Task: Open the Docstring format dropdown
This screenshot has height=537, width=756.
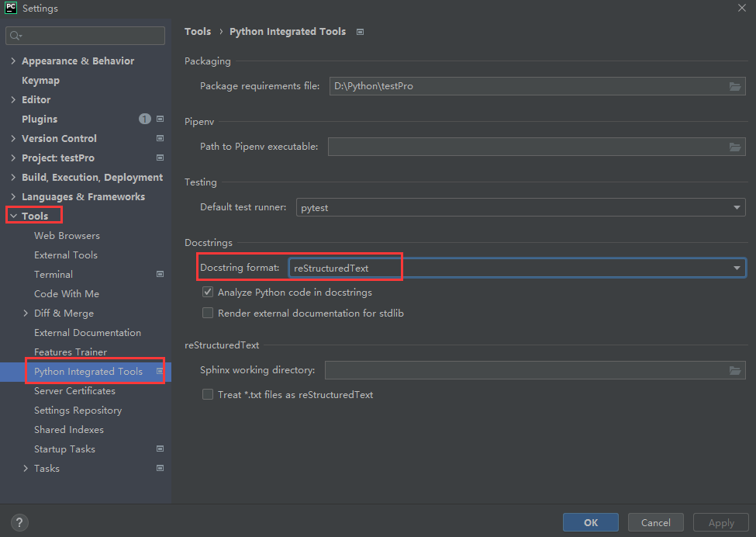Action: click(517, 268)
